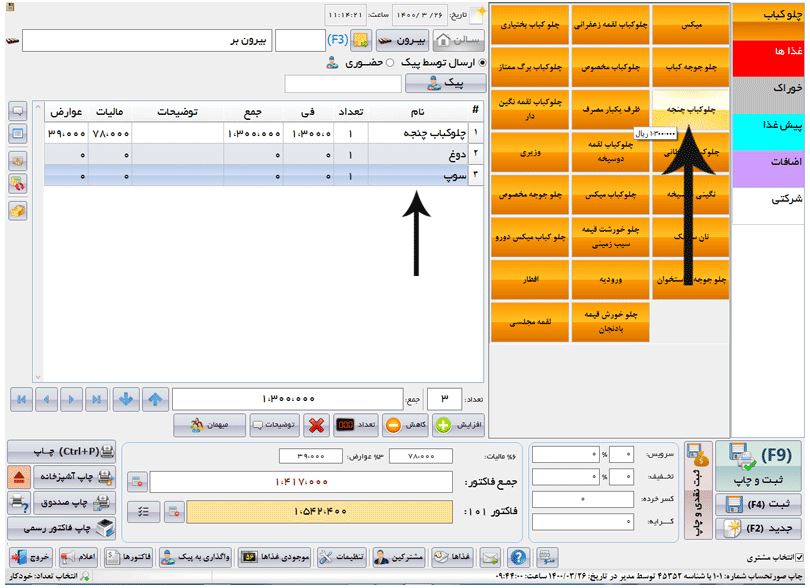Image resolution: width=810 pixels, height=588 pixels.
Task: Toggle the انتخاب مشتری checkbox
Action: [798, 558]
